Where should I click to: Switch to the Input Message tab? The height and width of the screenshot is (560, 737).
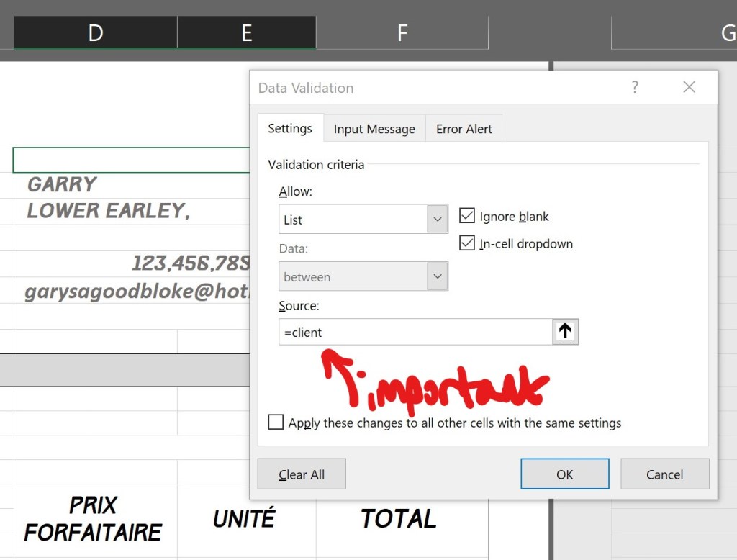tap(374, 129)
